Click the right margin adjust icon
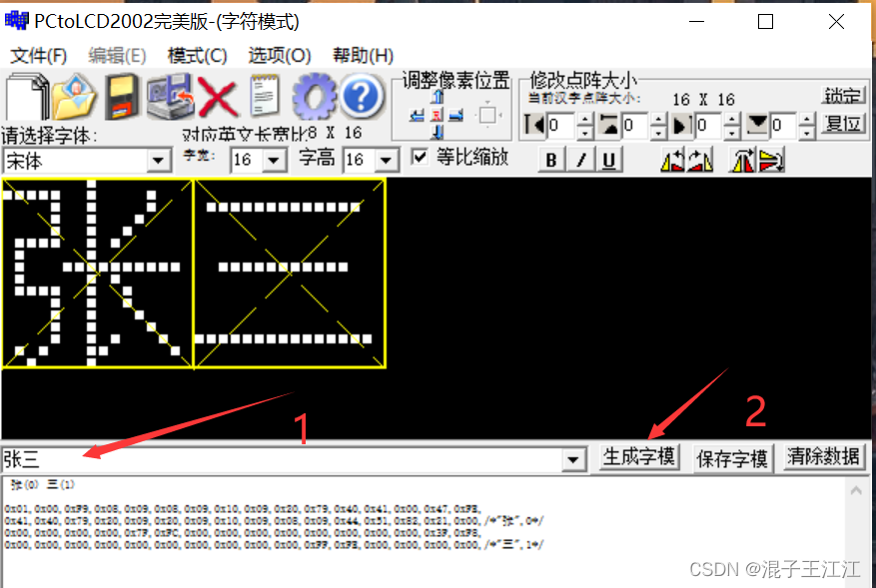Viewport: 876px width, 588px height. click(x=681, y=125)
